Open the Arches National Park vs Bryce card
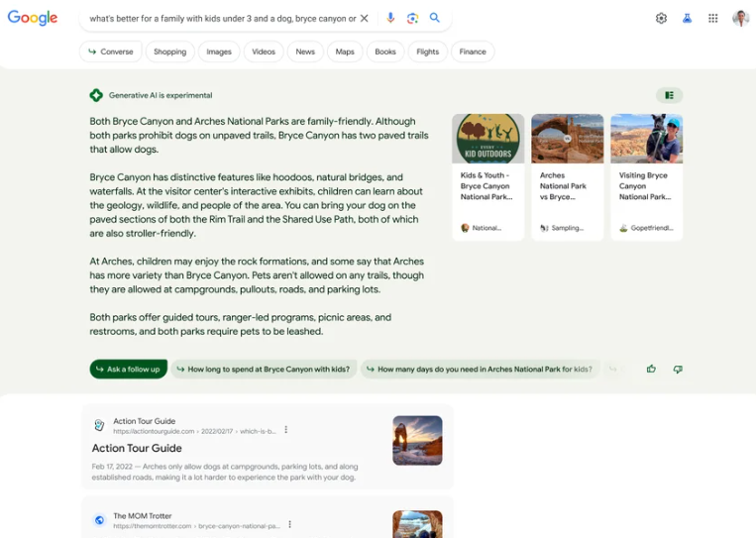This screenshot has height=538, width=756. pos(567,177)
